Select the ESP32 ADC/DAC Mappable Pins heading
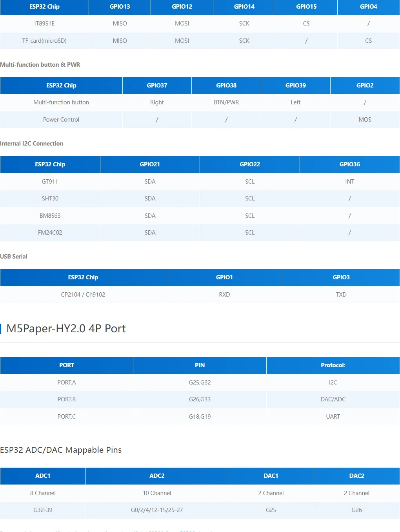This screenshot has height=532, width=400. pyautogui.click(x=61, y=450)
